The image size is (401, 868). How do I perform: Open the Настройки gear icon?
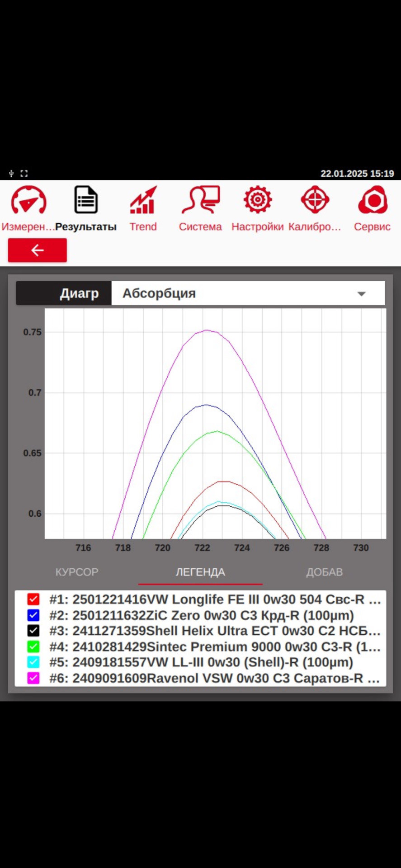click(258, 199)
